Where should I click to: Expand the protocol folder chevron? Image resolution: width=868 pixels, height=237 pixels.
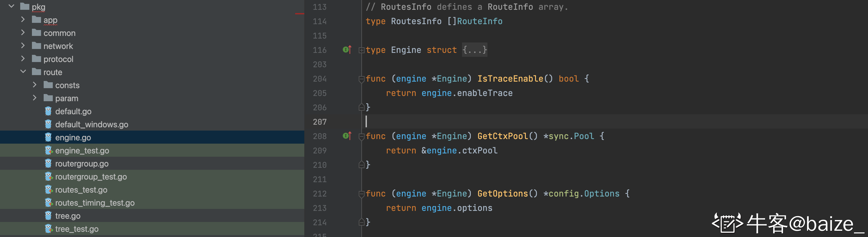23,58
